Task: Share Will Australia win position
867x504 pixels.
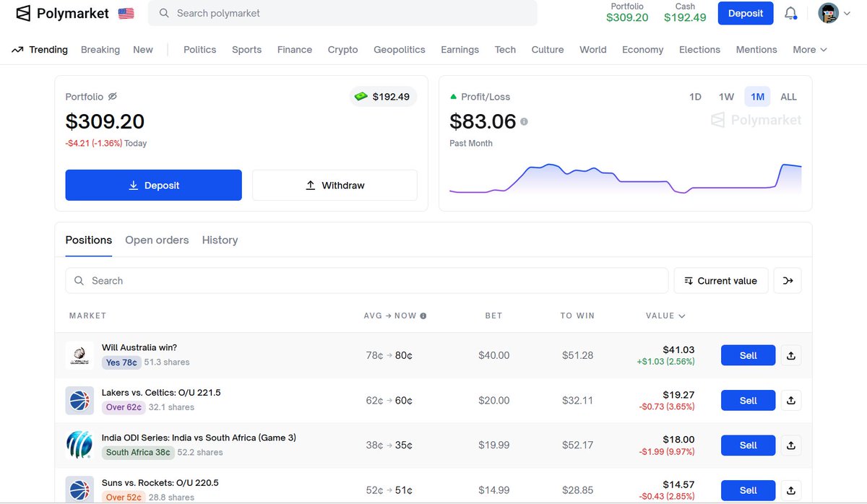Action: [791, 355]
